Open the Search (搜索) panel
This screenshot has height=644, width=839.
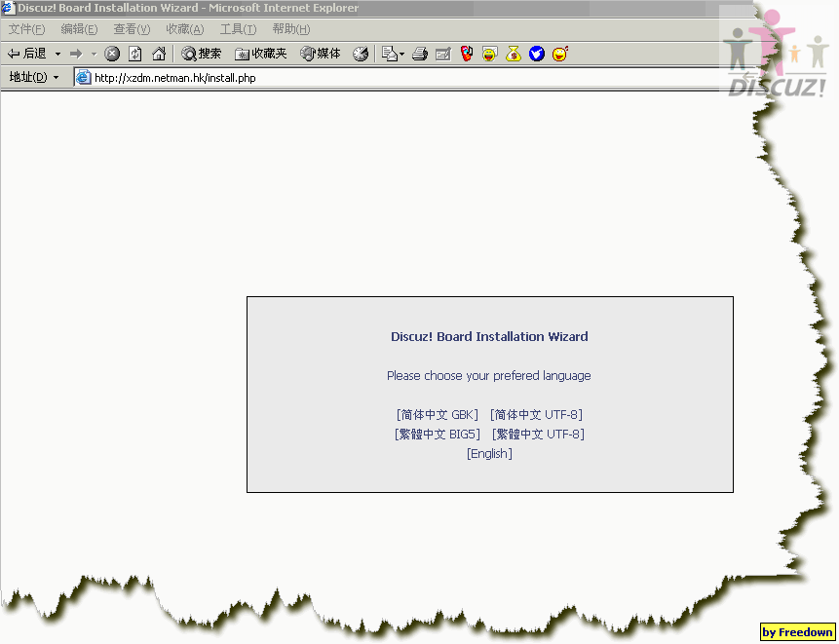(201, 54)
